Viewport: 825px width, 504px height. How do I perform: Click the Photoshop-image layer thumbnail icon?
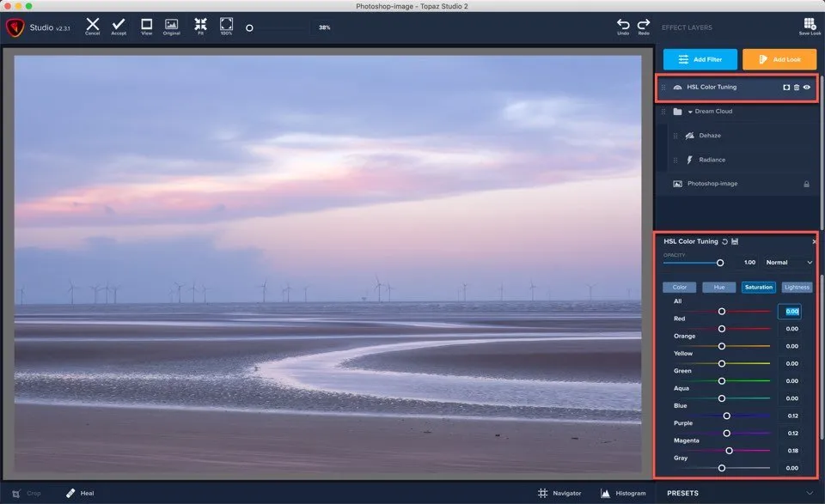(x=678, y=184)
